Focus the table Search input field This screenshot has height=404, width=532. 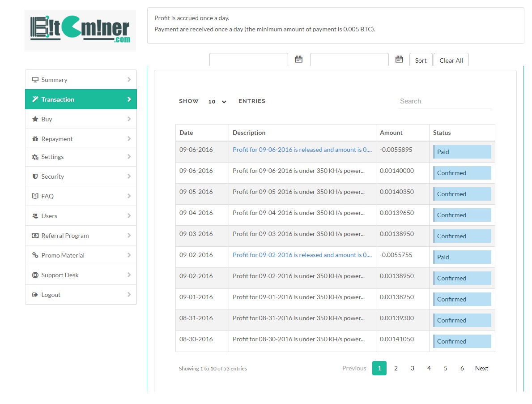(x=445, y=101)
